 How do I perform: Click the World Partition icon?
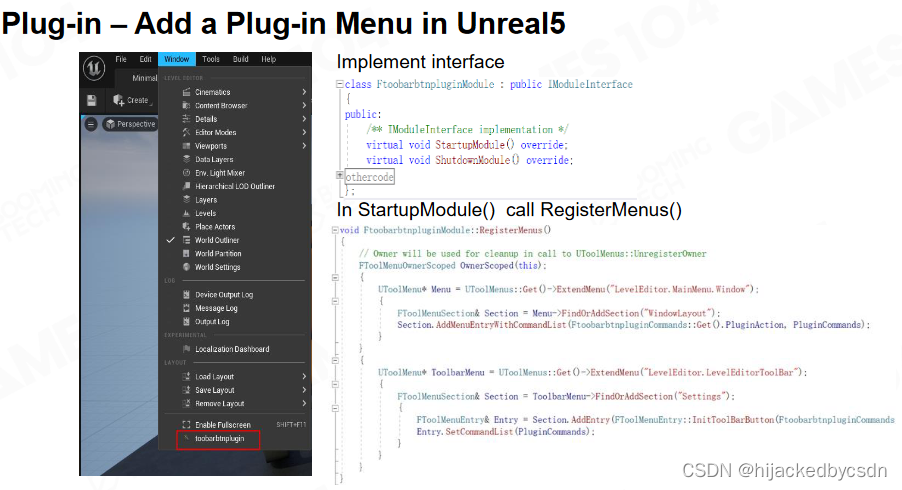(x=186, y=253)
